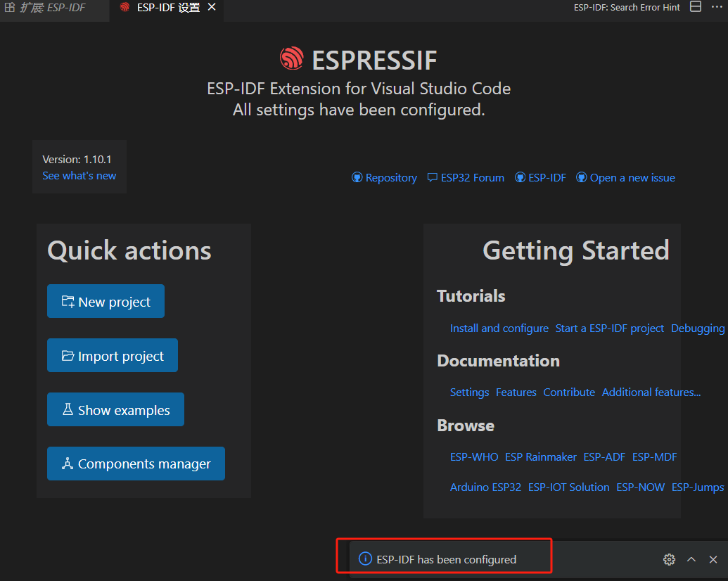Screen dimensions: 728x581
Task: Open the See what's new link
Action: click(x=79, y=176)
